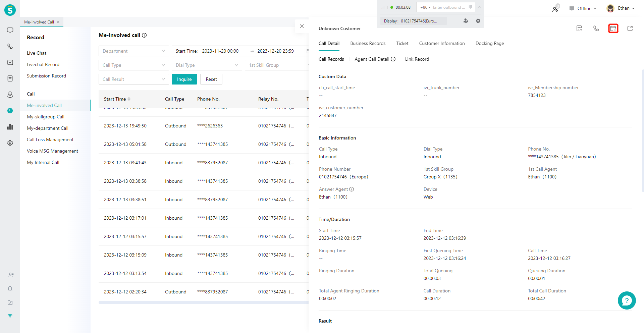Click the S logo at top left
Image resolution: width=644 pixels, height=333 pixels.
tap(10, 10)
